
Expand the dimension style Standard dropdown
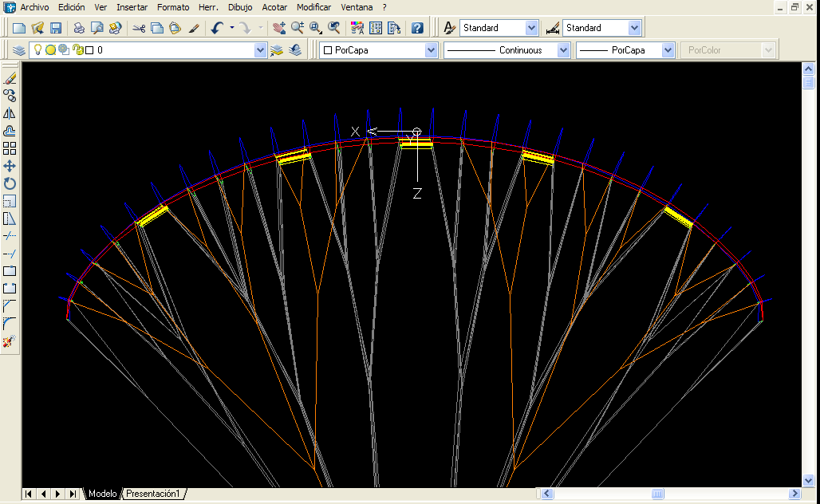coord(634,28)
